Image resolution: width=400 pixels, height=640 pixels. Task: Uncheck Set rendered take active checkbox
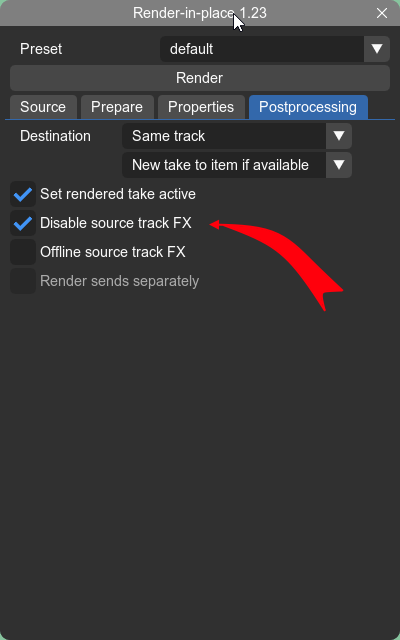(x=23, y=194)
